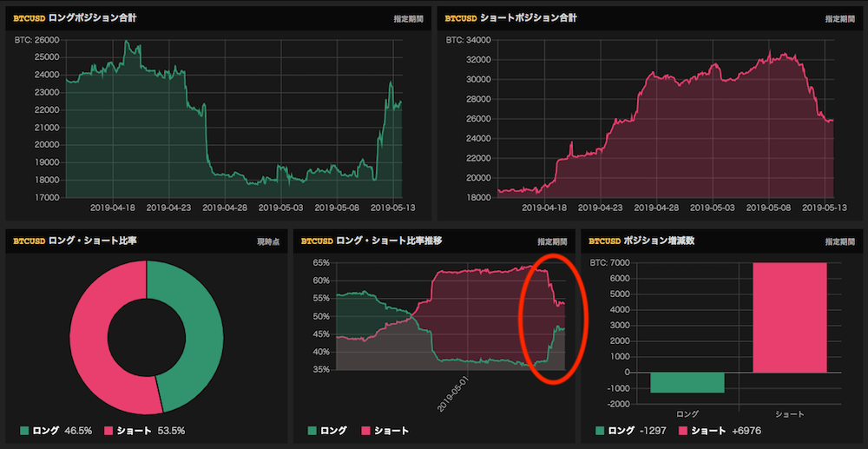Click the 21000 axis label
This screenshot has width=868, height=449.
tap(47, 128)
